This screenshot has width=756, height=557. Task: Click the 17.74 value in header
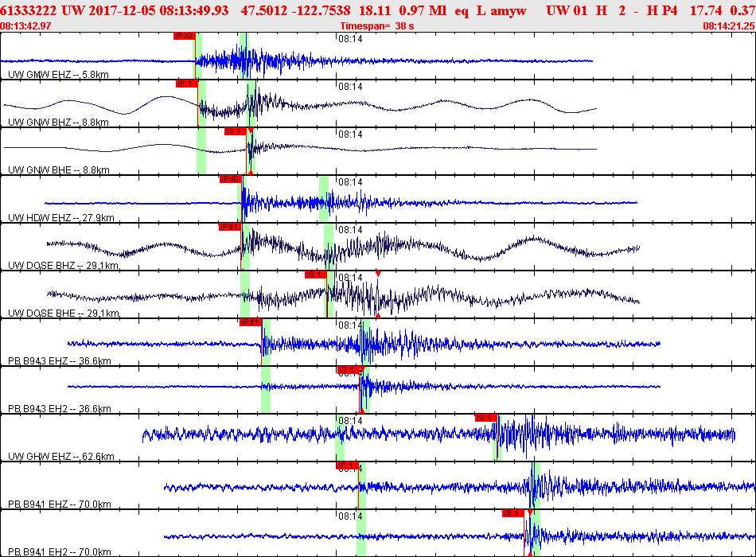click(706, 10)
